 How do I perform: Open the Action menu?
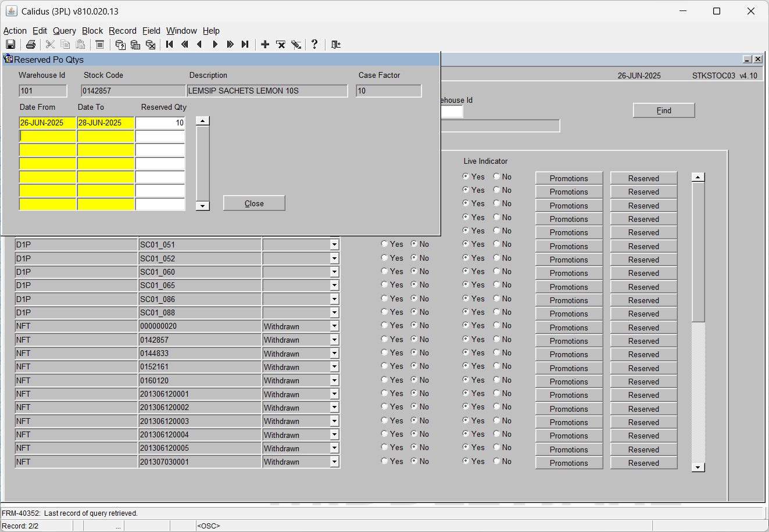pos(15,31)
